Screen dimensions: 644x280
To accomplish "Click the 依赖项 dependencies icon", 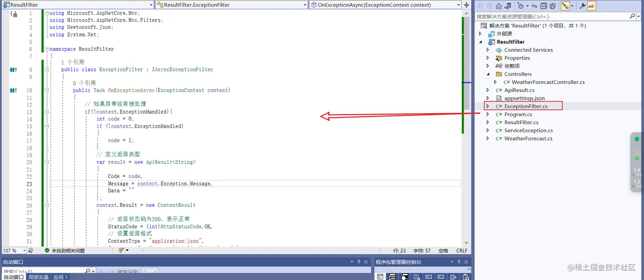I will [x=499, y=66].
